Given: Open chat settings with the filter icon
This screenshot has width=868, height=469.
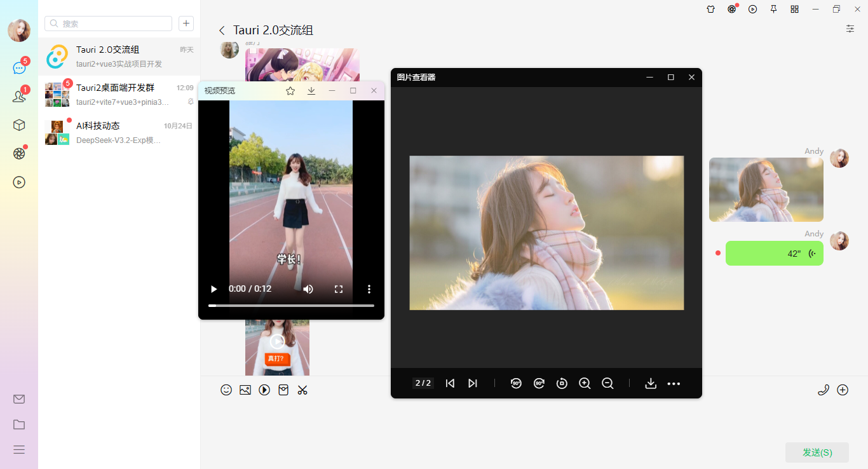Looking at the screenshot, I should (850, 29).
